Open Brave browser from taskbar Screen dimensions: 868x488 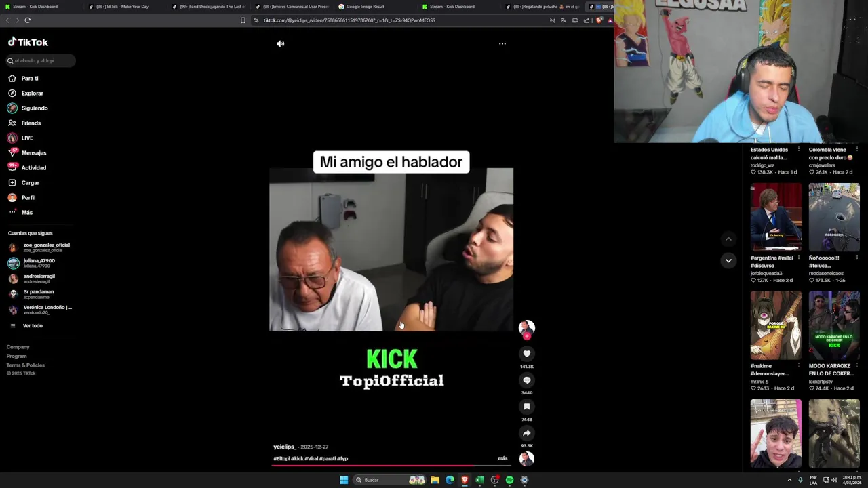pyautogui.click(x=465, y=480)
